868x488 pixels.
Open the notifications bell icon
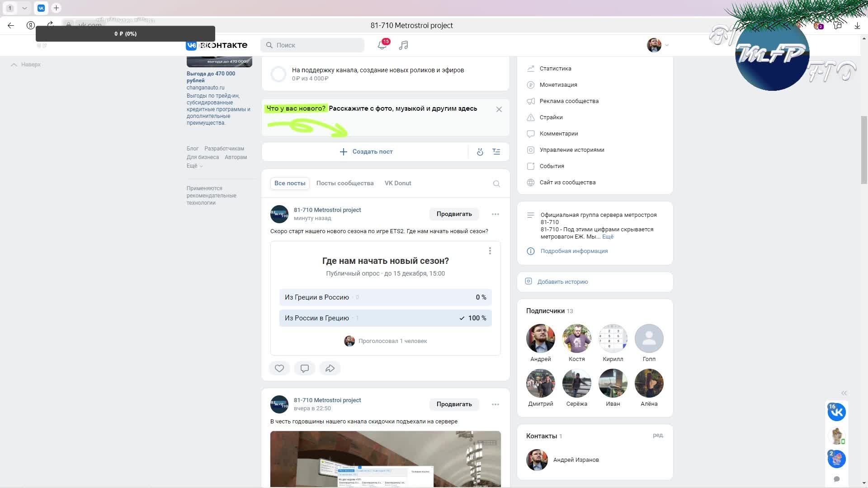(382, 45)
